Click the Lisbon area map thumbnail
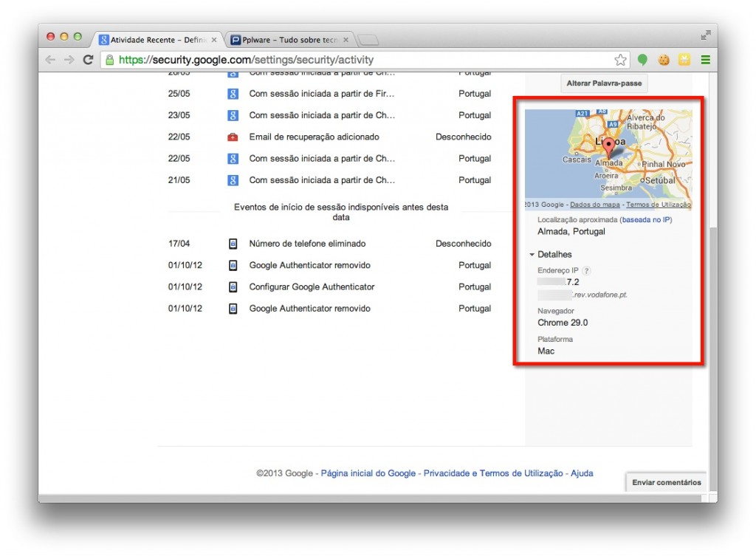The image size is (756, 556). click(x=608, y=159)
